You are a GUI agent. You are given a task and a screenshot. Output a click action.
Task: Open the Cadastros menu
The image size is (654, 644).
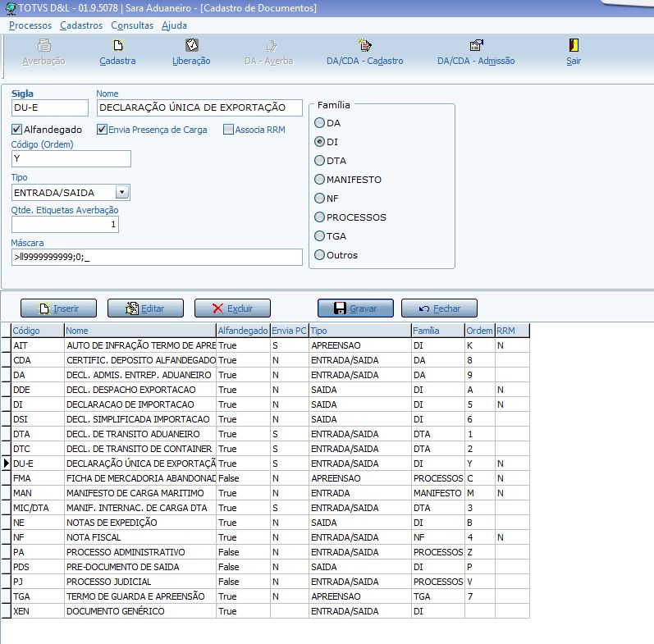(x=81, y=25)
